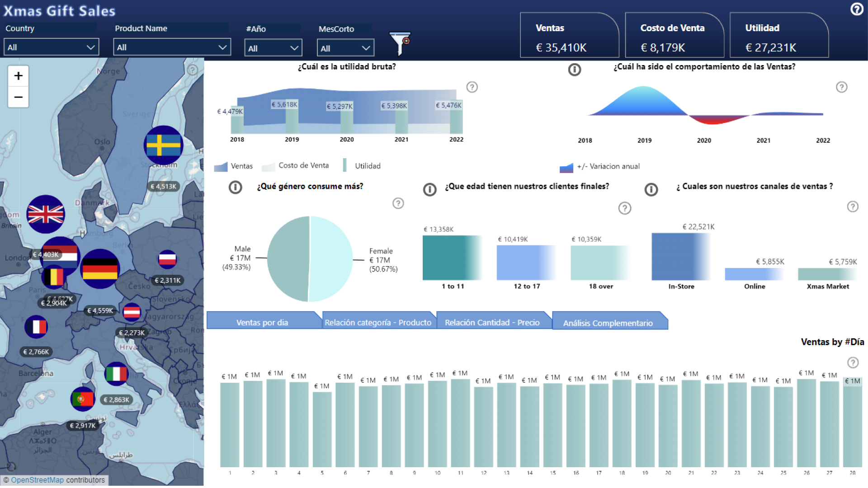The width and height of the screenshot is (868, 488).
Task: Click the Austria flag marker
Action: coord(132,312)
